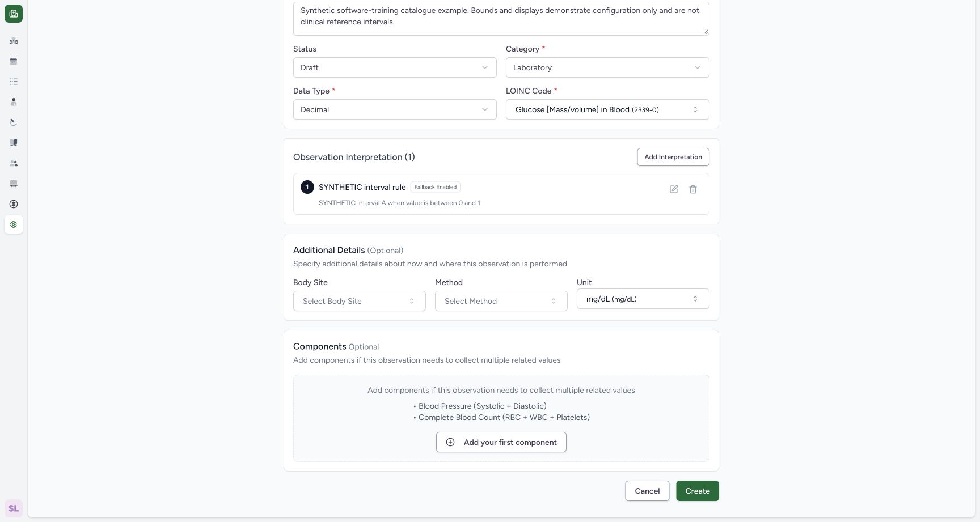Click Add your first component
Viewport: 980px width, 522px height.
[501, 442]
